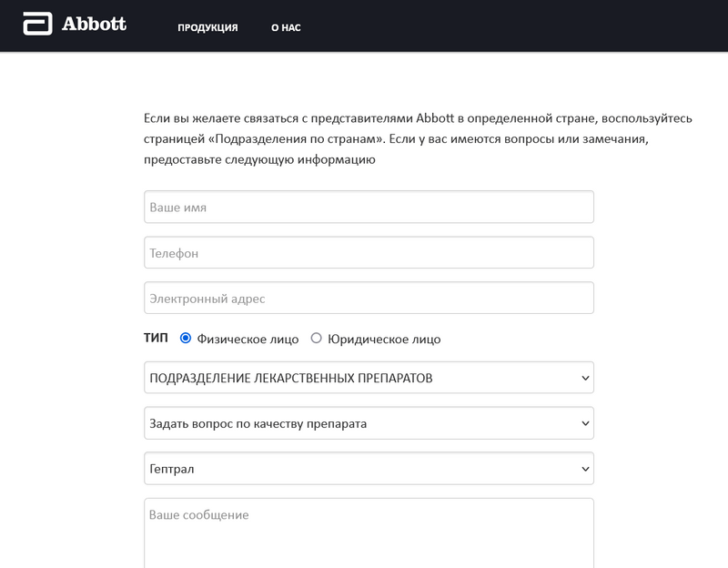Open the О НАС menu
This screenshot has width=728, height=568.
pyautogui.click(x=286, y=27)
